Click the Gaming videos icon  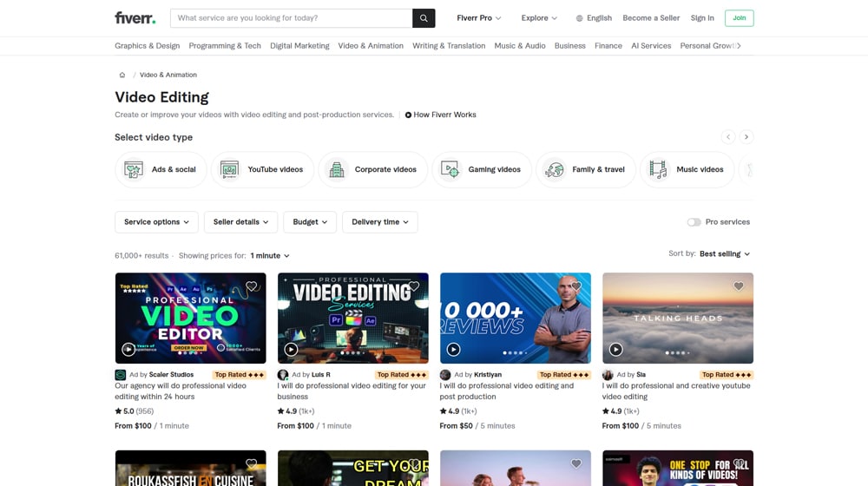click(450, 169)
